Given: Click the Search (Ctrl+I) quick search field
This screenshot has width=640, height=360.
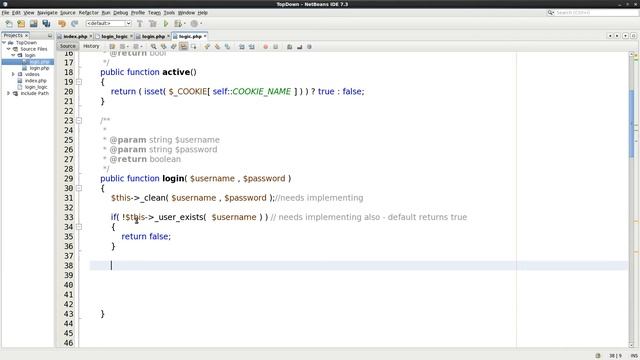Looking at the screenshot, I should click(x=593, y=13).
